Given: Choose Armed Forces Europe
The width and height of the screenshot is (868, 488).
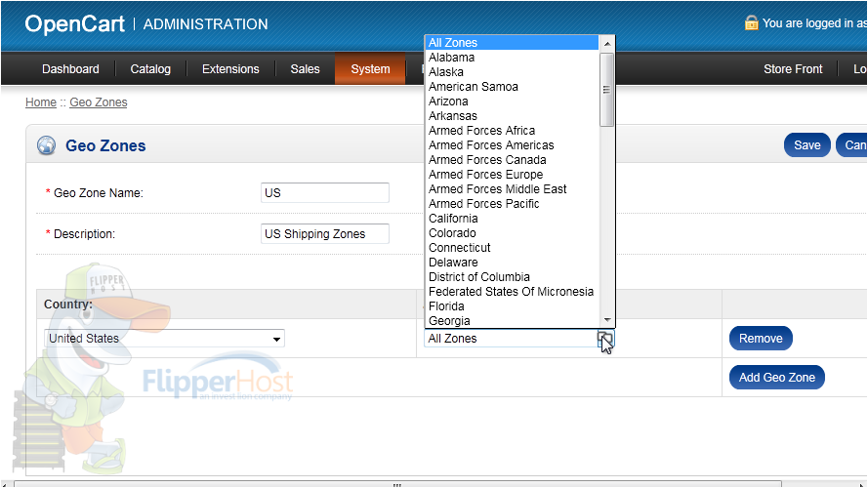Looking at the screenshot, I should pos(512,175).
